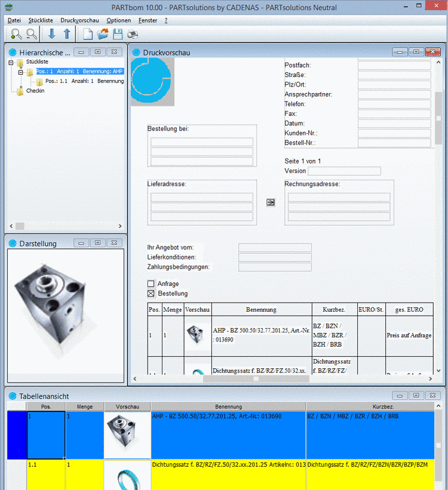Open the Druckvorschau menu

tap(79, 20)
